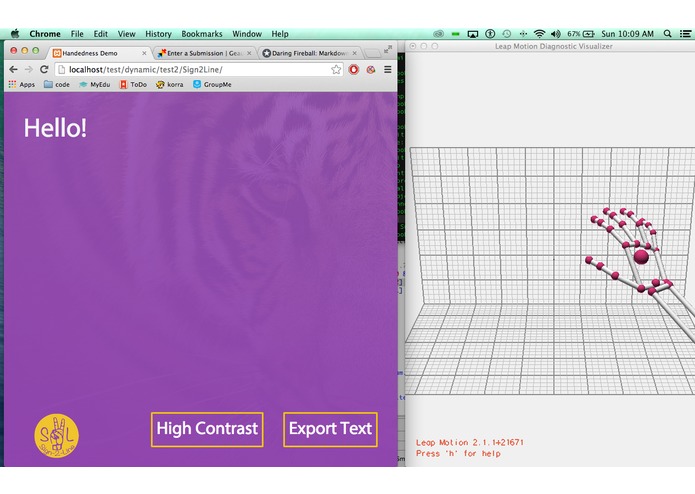Click the round extension icon beside Adblock
The width and height of the screenshot is (695, 494).
tap(371, 70)
